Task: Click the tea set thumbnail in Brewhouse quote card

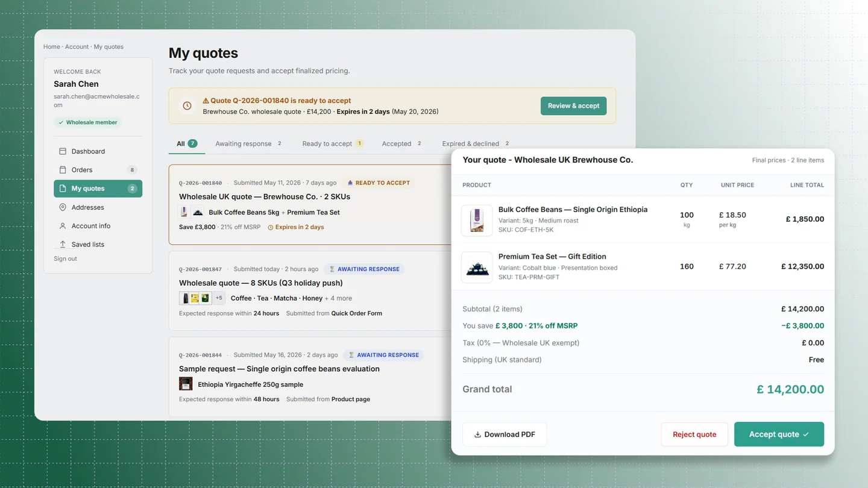Action: [198, 212]
